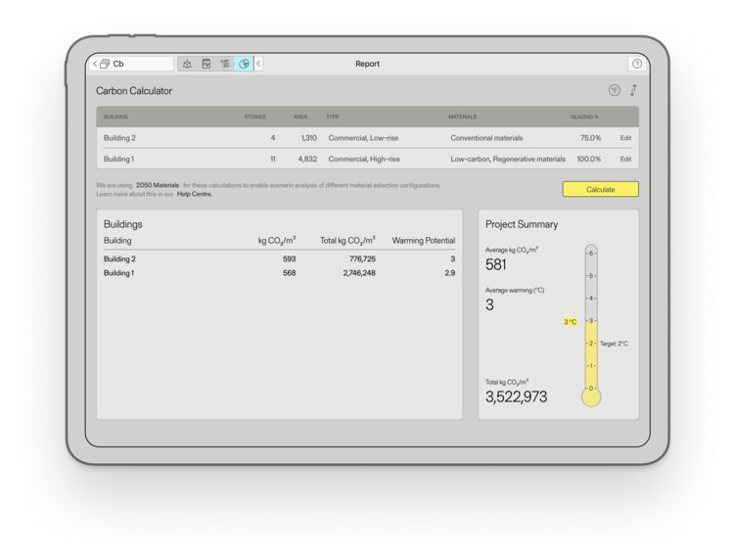This screenshot has width=734, height=560.
Task: Click Commercial, High-rise type cell
Action: [x=364, y=160]
